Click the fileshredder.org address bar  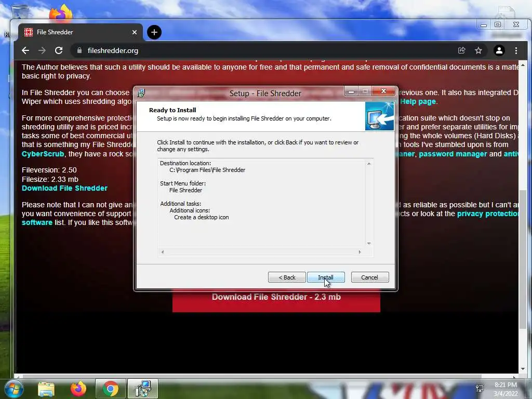coord(264,50)
